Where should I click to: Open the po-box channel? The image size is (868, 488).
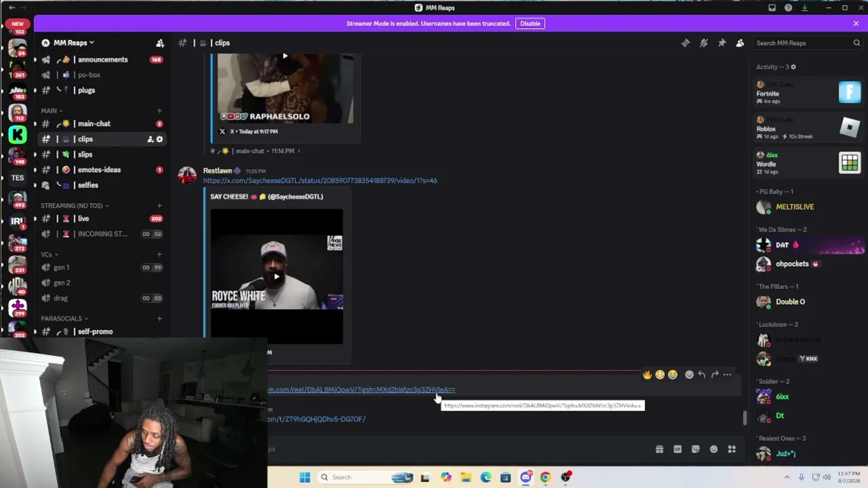[102, 75]
